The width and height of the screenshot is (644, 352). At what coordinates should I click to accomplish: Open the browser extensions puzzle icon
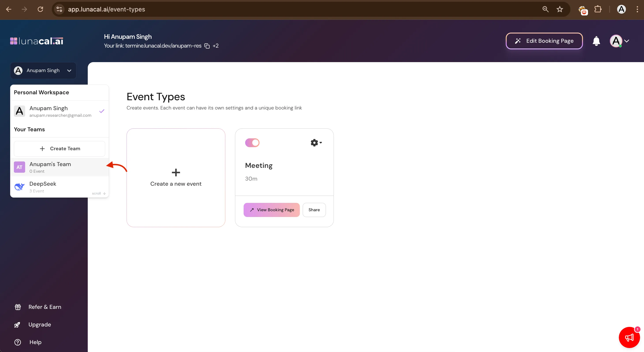(x=598, y=9)
